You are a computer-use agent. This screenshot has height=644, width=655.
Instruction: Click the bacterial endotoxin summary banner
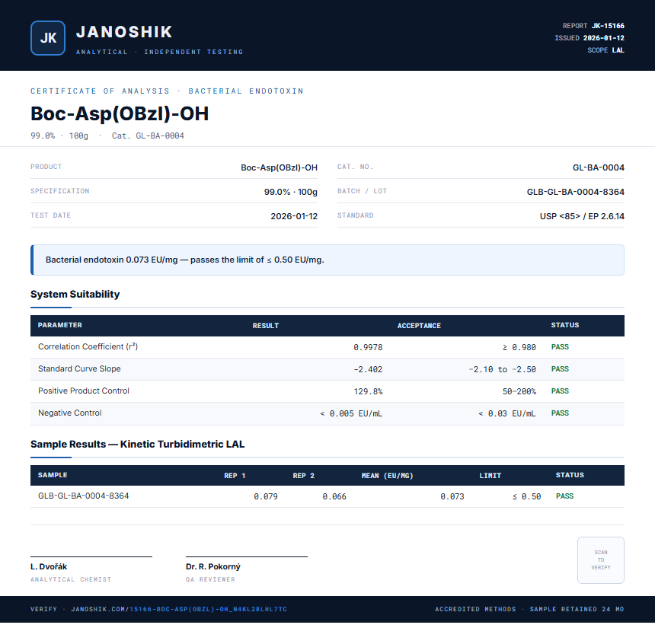click(327, 260)
